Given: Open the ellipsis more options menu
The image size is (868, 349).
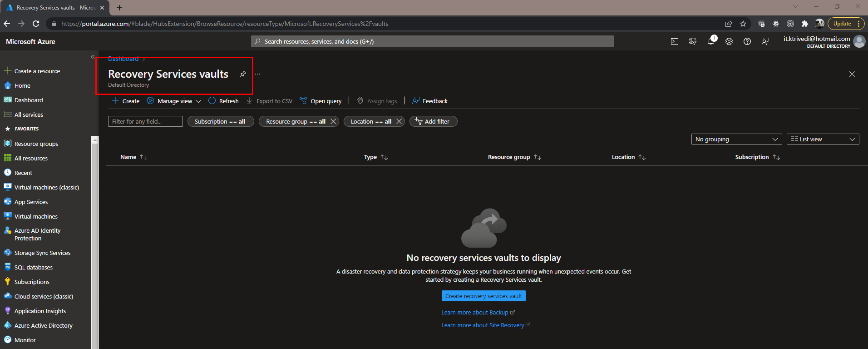Looking at the screenshot, I should tap(257, 74).
